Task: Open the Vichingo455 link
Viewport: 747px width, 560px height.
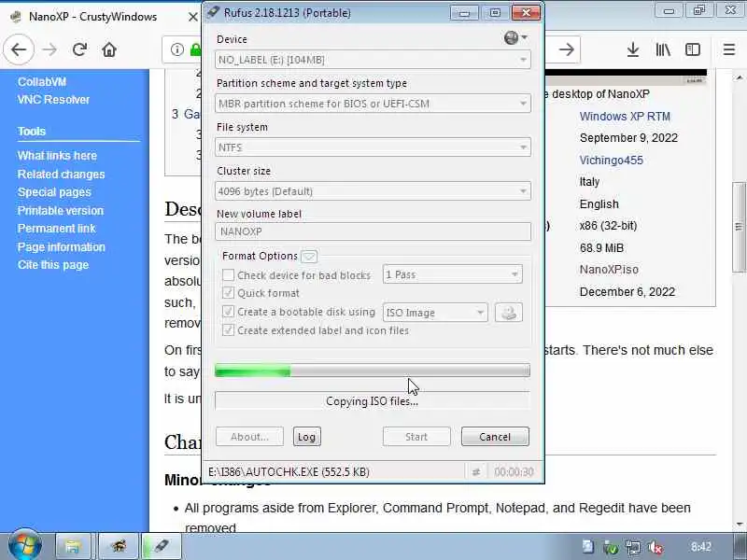Action: (x=612, y=161)
